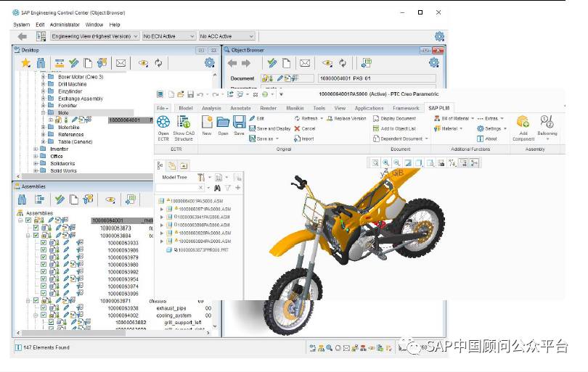Toggle checkbox for item 10000063873

[36, 228]
